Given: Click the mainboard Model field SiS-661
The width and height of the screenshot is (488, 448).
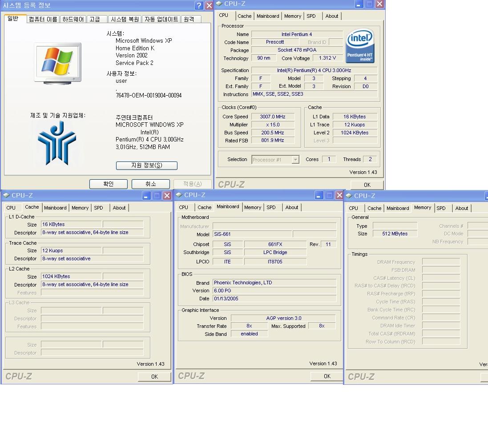Looking at the screenshot, I should tap(252, 234).
